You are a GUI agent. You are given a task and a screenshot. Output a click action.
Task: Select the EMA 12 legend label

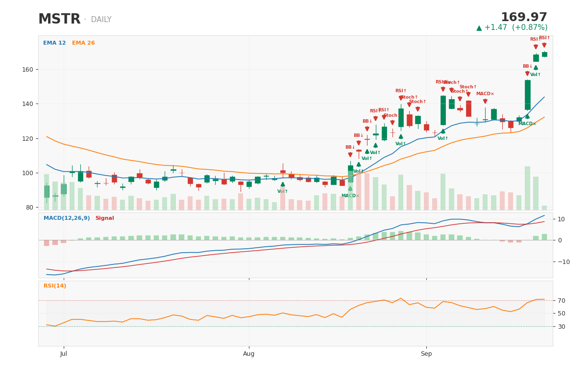[54, 43]
